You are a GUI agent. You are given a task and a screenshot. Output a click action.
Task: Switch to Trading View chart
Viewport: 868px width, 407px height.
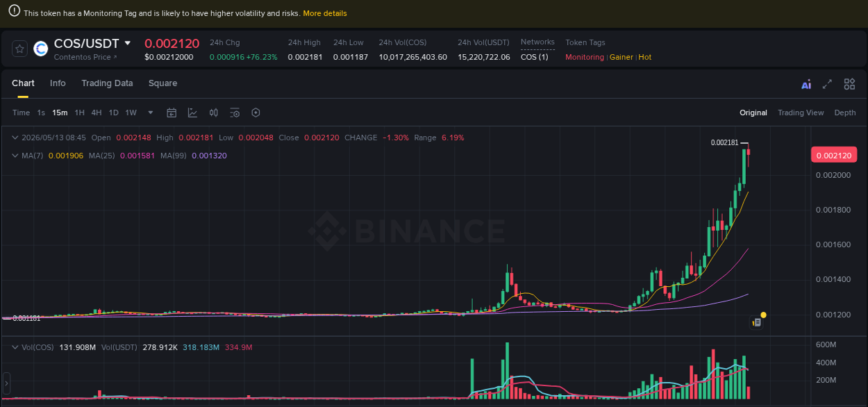coord(801,113)
